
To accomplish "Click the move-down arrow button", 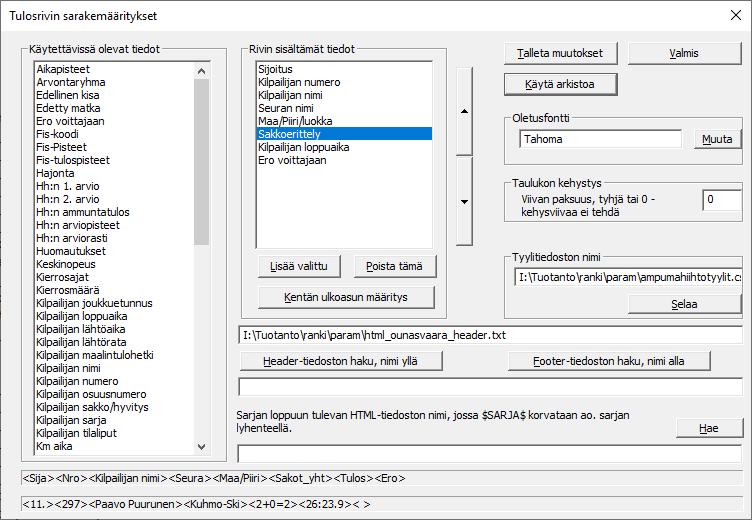I will click(x=464, y=201).
